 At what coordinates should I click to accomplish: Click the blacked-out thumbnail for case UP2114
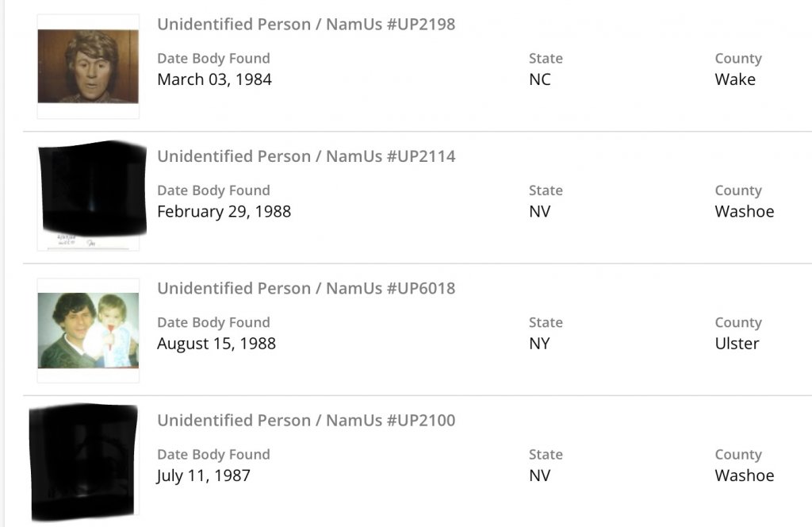pyautogui.click(x=91, y=190)
